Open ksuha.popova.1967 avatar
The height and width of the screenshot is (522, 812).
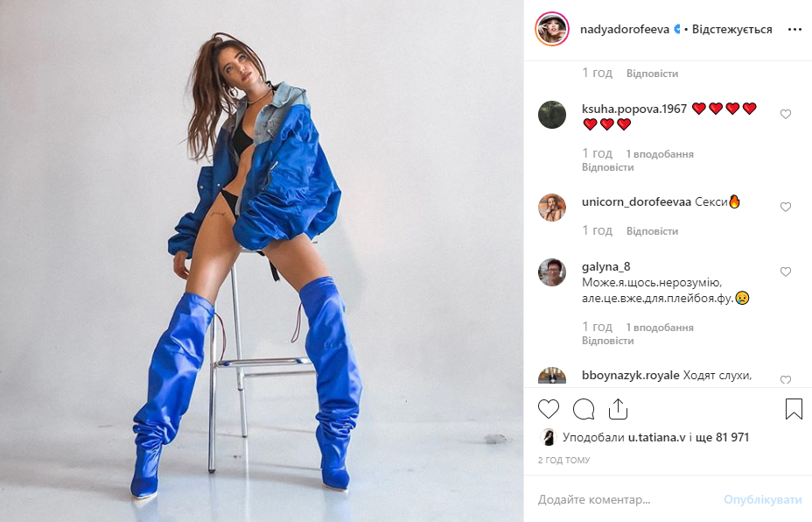coord(552,115)
